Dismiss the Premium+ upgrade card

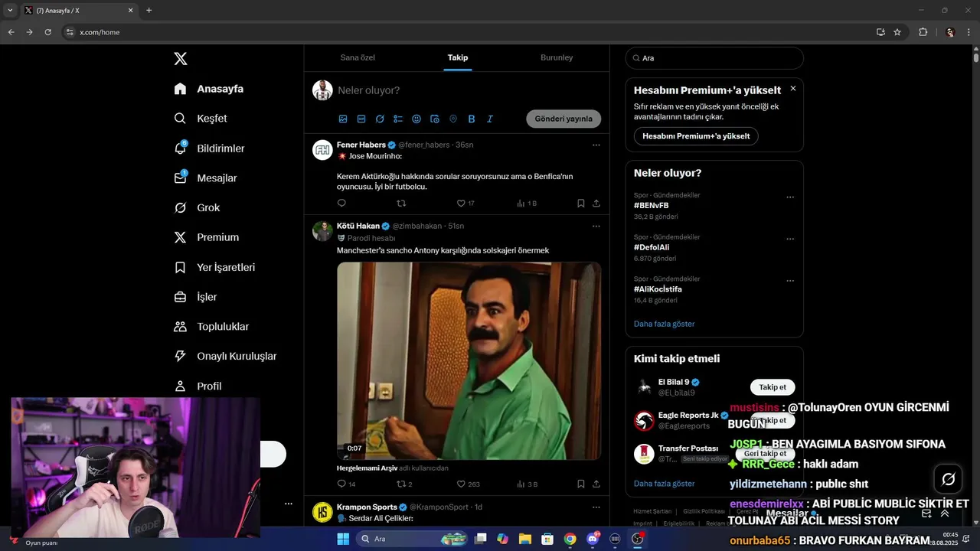pos(793,89)
